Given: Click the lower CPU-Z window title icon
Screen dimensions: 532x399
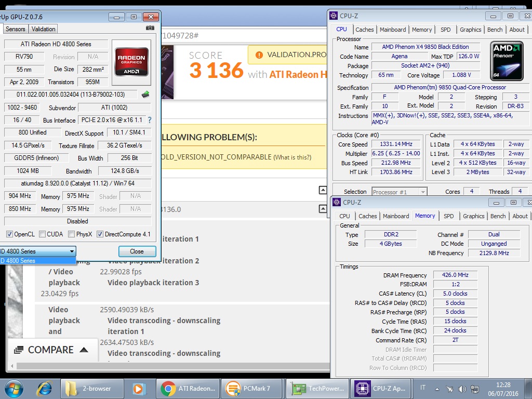Looking at the screenshot, I should pos(337,202).
